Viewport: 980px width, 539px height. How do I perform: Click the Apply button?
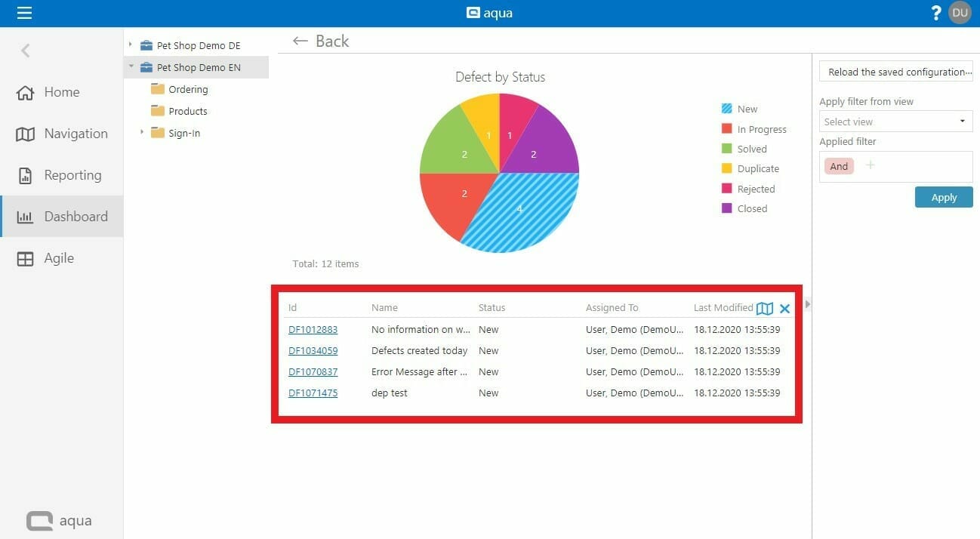[943, 197]
